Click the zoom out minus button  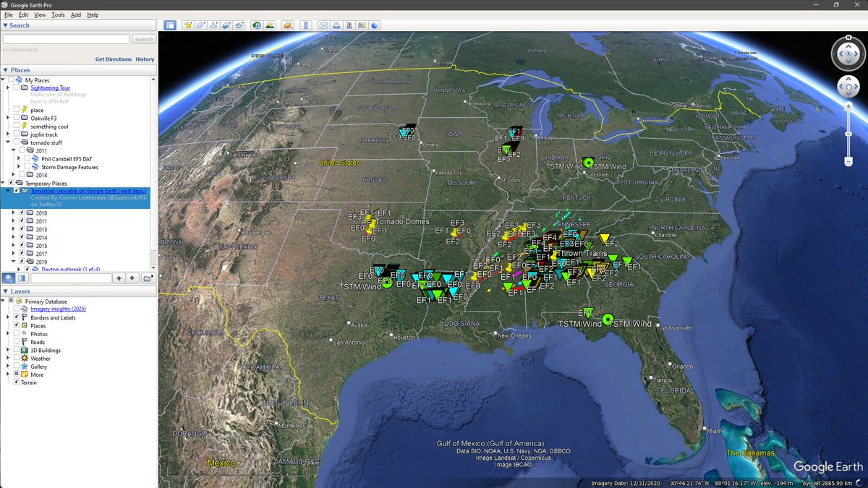848,162
